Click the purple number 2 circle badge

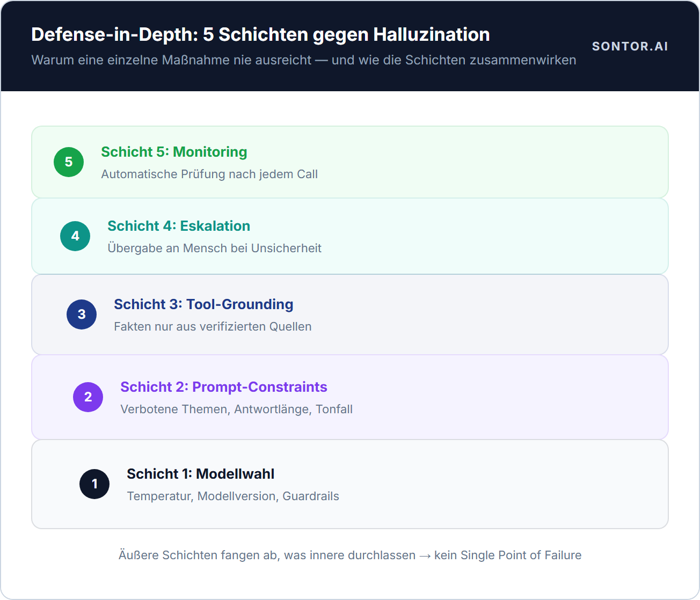(88, 397)
